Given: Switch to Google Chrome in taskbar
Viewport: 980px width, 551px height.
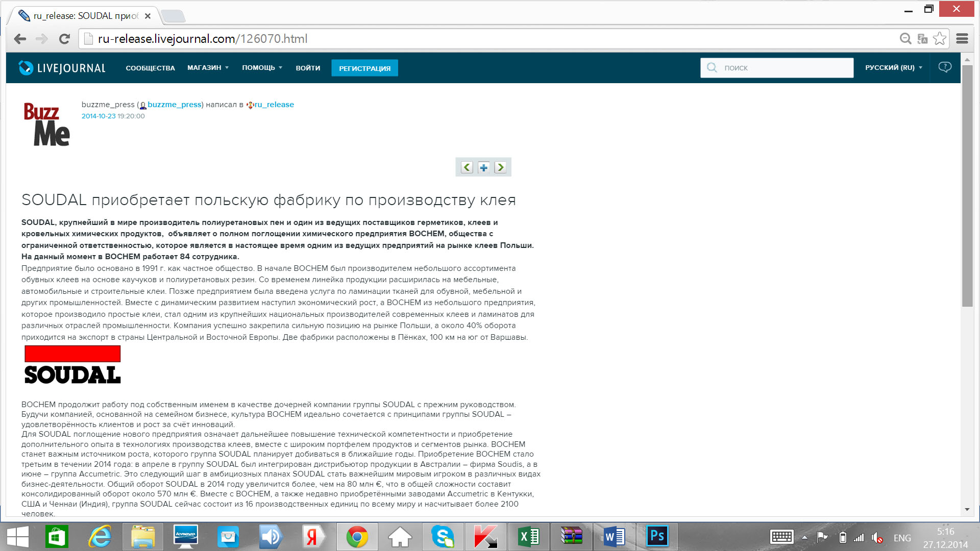Looking at the screenshot, I should [x=357, y=537].
